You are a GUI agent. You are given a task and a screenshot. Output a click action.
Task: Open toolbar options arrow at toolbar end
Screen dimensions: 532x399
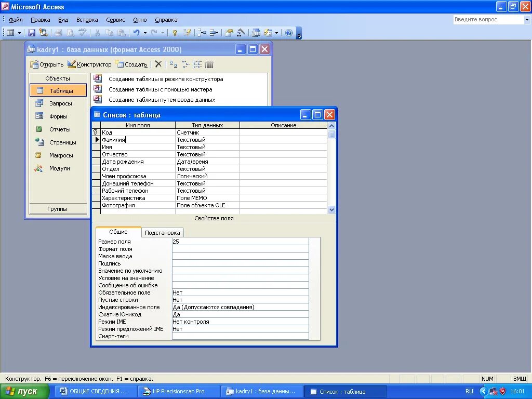tap(299, 33)
